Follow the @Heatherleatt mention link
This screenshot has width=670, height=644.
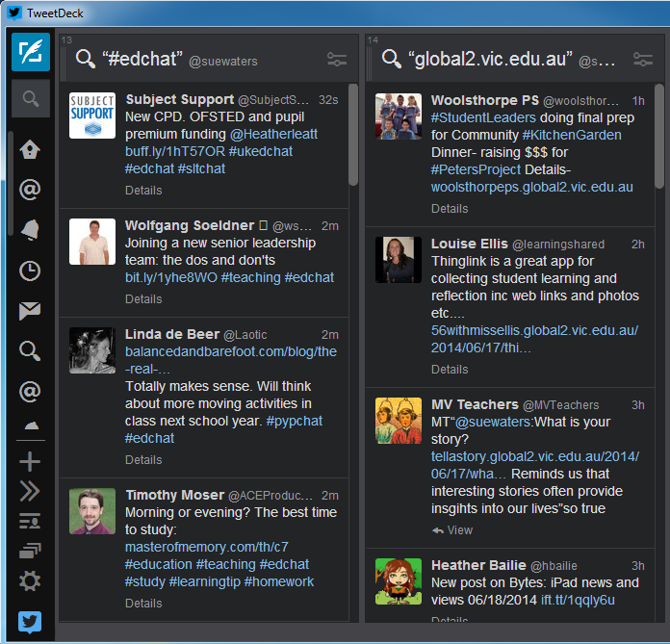[x=273, y=134]
